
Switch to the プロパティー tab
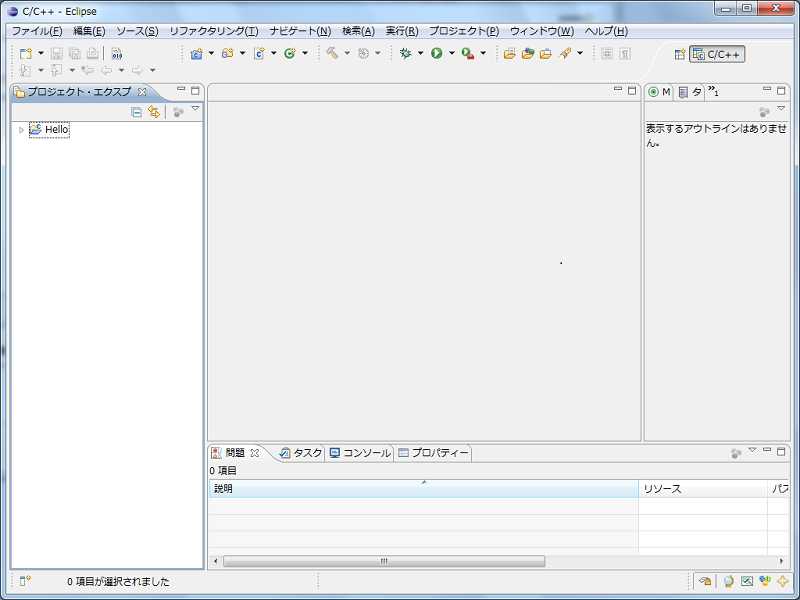click(433, 453)
